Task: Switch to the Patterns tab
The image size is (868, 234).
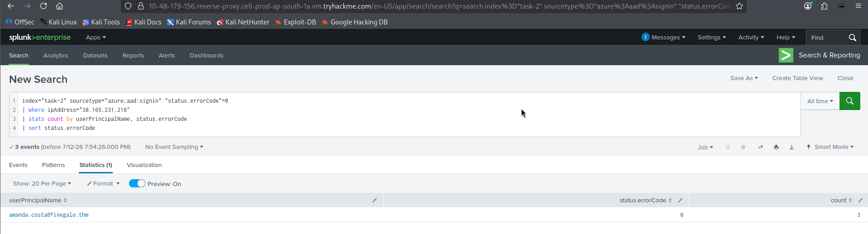Action: click(53, 165)
